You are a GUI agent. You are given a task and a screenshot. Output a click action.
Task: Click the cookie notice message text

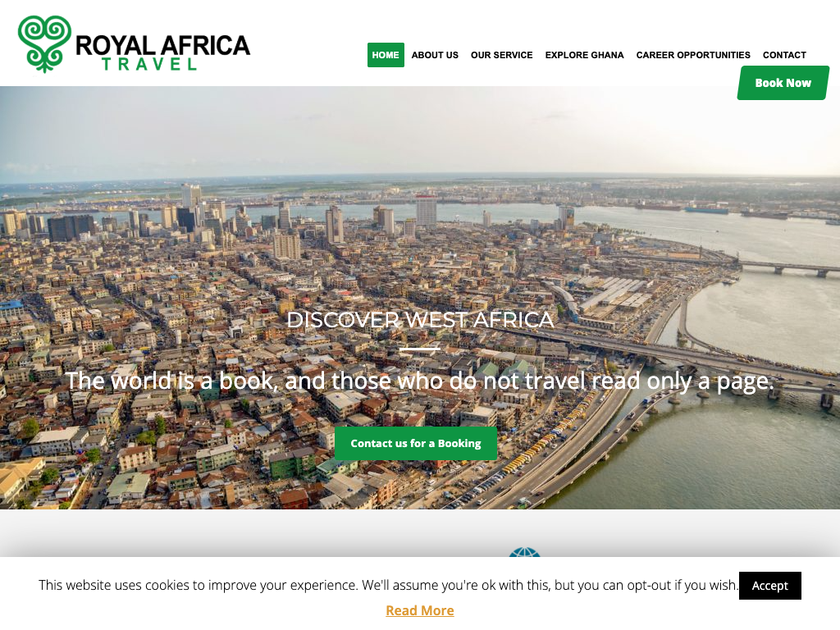[388, 585]
